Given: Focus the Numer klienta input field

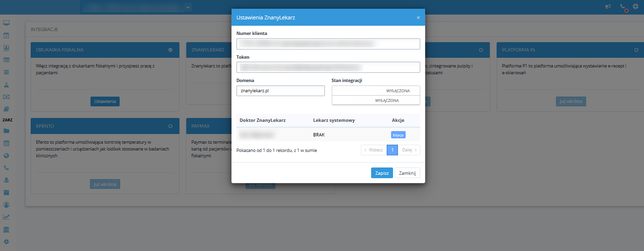Looking at the screenshot, I should tap(328, 44).
